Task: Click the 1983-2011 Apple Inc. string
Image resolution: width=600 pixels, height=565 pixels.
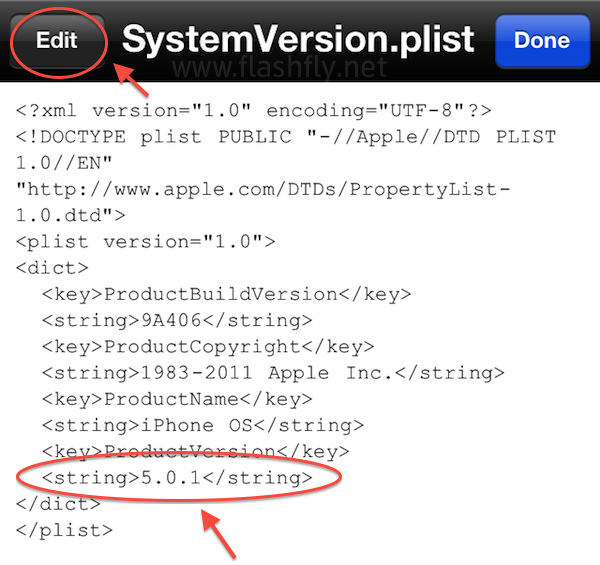Action: coord(272,373)
